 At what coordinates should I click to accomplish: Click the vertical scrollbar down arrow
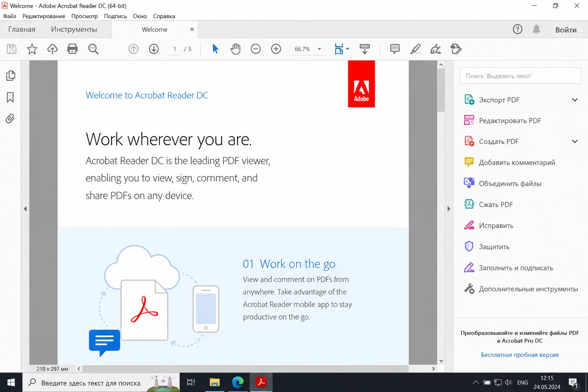pos(441,361)
